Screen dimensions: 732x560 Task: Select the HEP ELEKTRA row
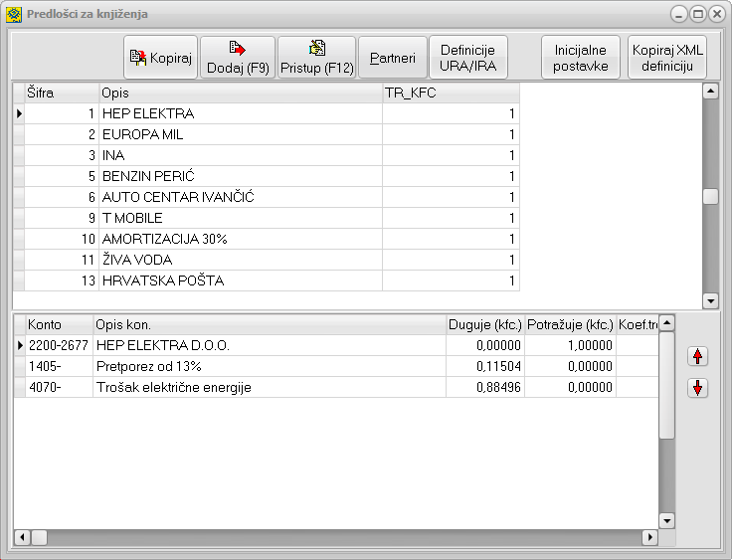click(x=267, y=113)
